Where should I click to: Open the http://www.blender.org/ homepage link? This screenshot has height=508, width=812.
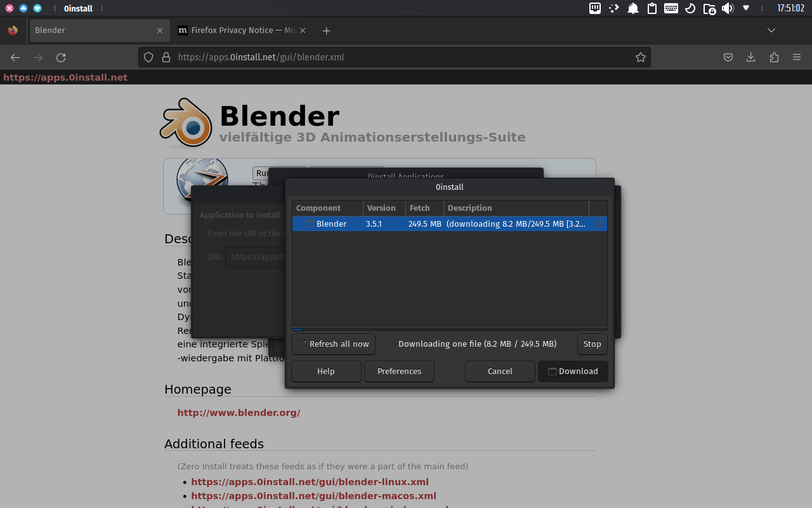coord(239,413)
